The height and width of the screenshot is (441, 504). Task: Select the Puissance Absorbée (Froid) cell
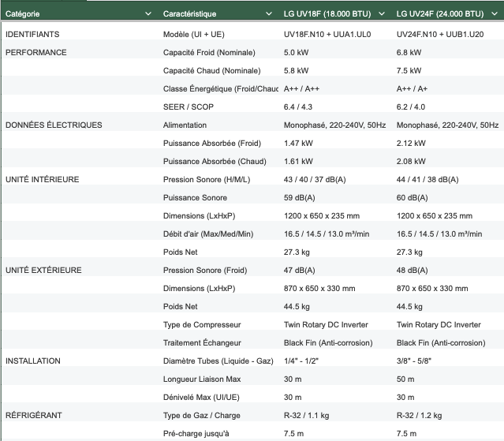click(212, 144)
